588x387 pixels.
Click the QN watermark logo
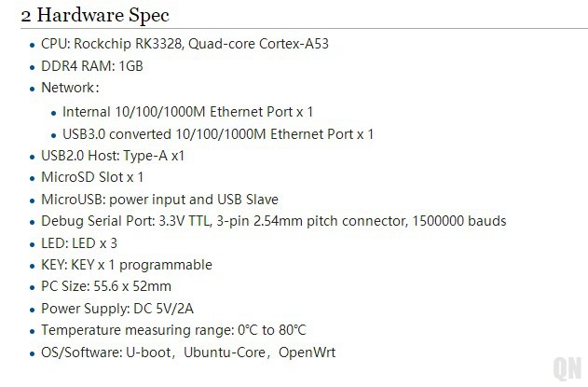(566, 366)
